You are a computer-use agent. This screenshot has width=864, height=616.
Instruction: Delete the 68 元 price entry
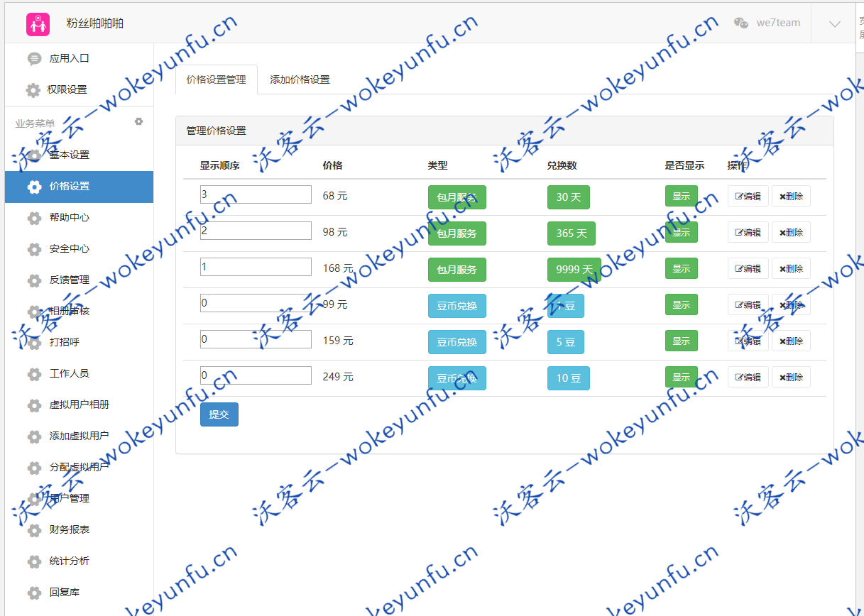coord(791,196)
